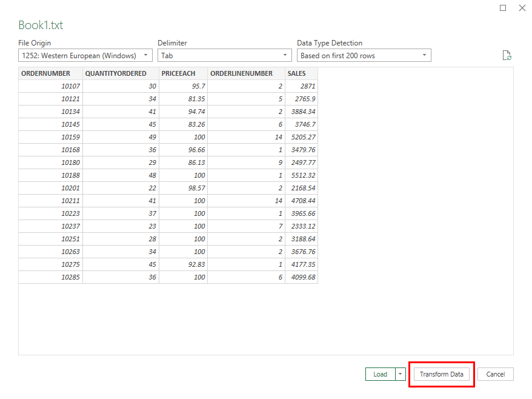
Task: Click sales value 4099.68
Action: click(301, 277)
